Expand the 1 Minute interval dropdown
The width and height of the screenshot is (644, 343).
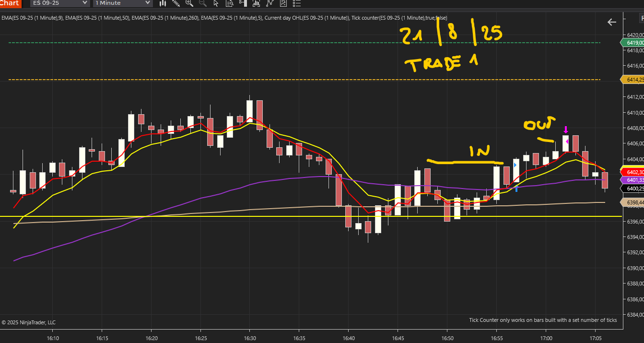(122, 3)
